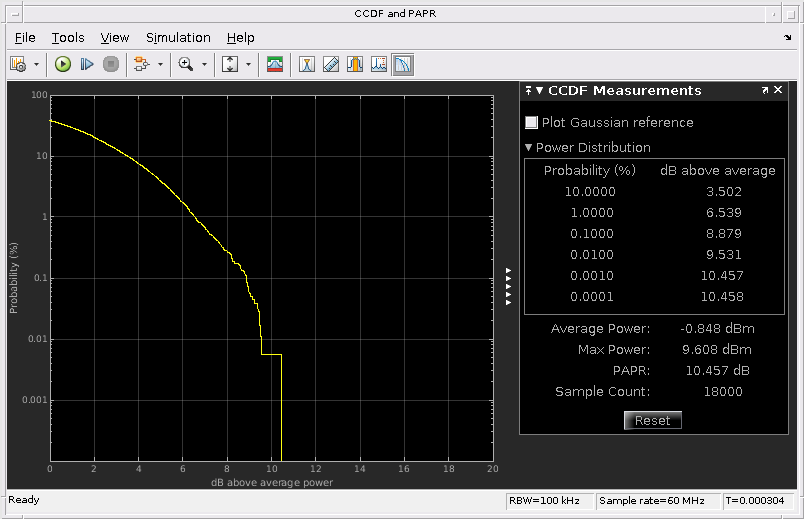Click the move-panel-to-top icon of CCDF Measurements

[529, 91]
